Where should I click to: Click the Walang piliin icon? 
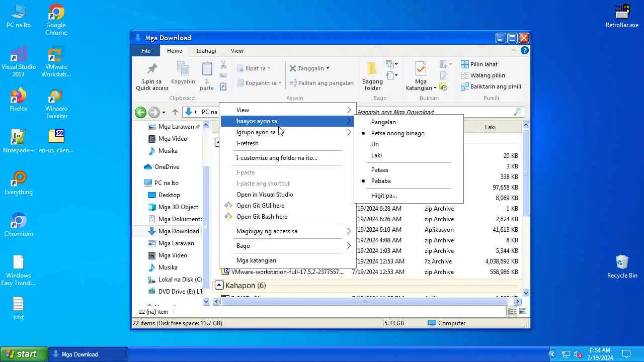tap(465, 75)
